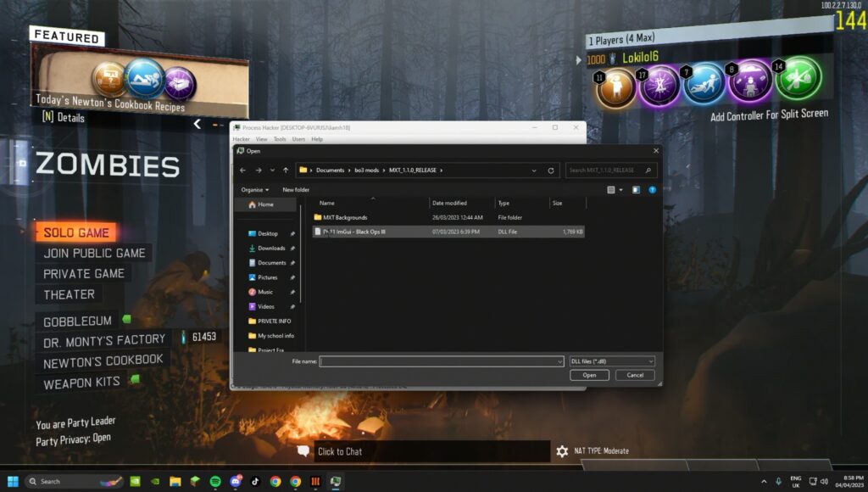This screenshot has height=492, width=868.
Task: Open Pictures in the navigation pane
Action: tap(267, 277)
